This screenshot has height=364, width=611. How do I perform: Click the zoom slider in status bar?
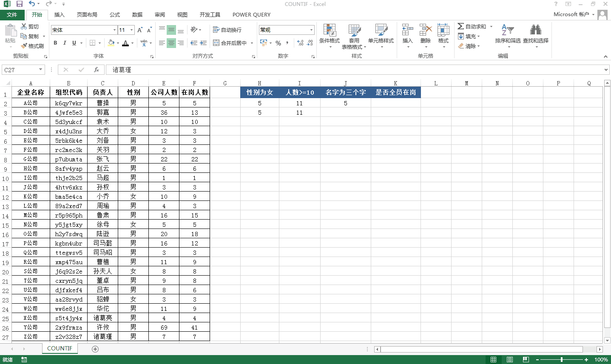562,360
